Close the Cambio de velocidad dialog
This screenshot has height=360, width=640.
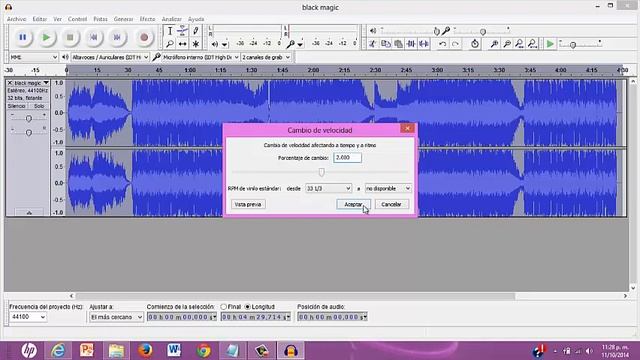(407, 129)
